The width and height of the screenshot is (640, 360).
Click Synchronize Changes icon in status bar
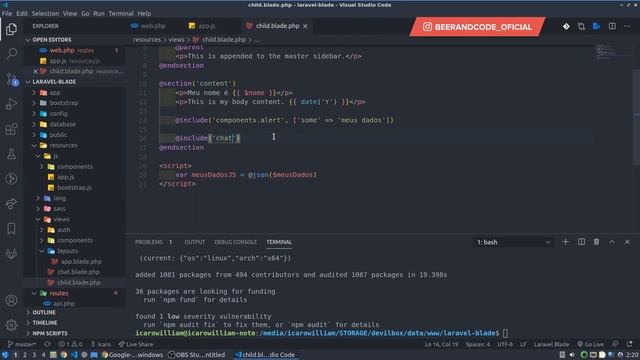pyautogui.click(x=47, y=344)
